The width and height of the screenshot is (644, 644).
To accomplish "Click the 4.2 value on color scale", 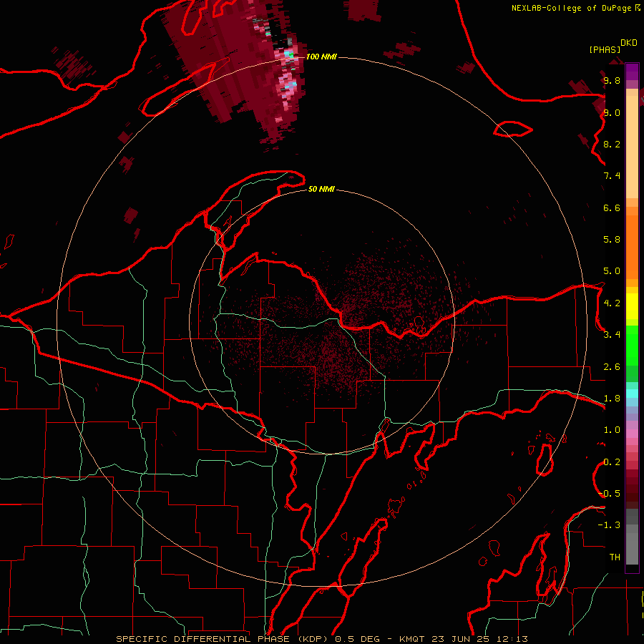I will pos(612,303).
